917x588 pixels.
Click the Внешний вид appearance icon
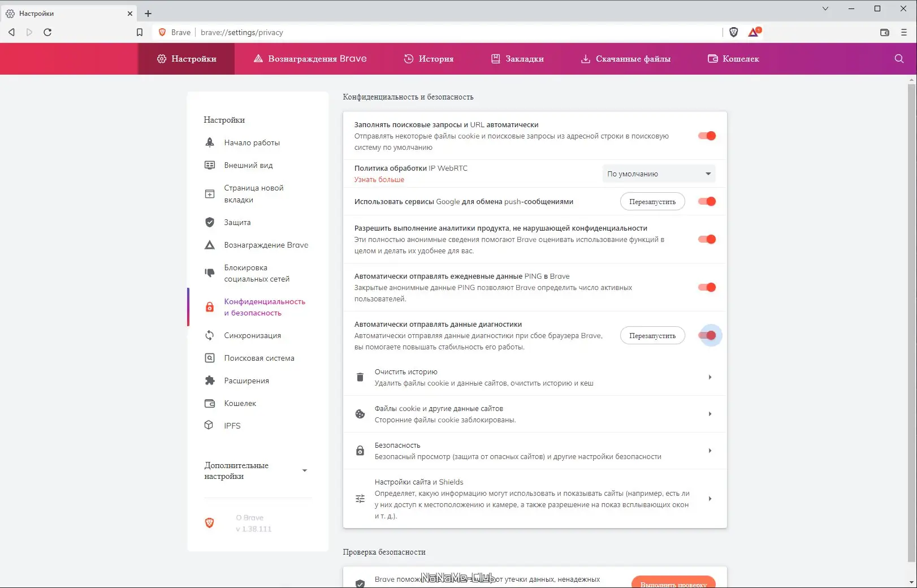coord(210,165)
